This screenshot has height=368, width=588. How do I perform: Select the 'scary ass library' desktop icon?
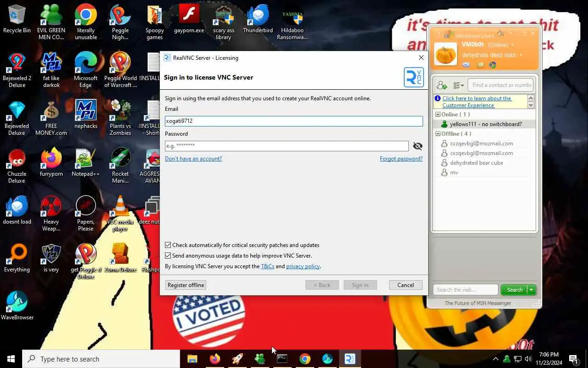pyautogui.click(x=223, y=22)
